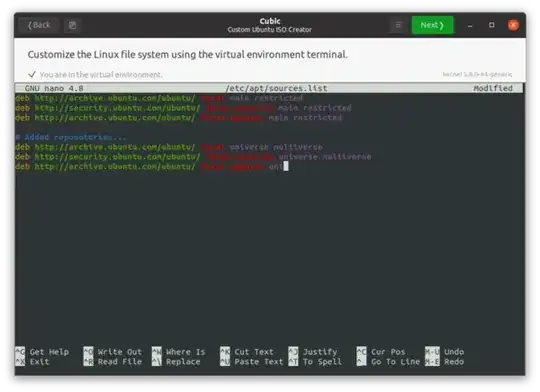Proceed with the green Next button
The width and height of the screenshot is (540, 392).
pyautogui.click(x=432, y=25)
